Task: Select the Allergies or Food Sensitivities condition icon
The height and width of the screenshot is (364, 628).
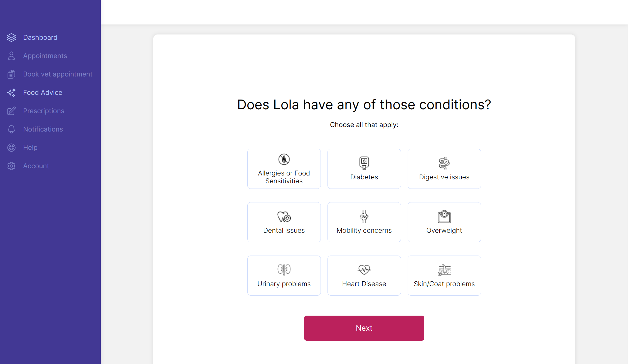Action: click(x=284, y=159)
